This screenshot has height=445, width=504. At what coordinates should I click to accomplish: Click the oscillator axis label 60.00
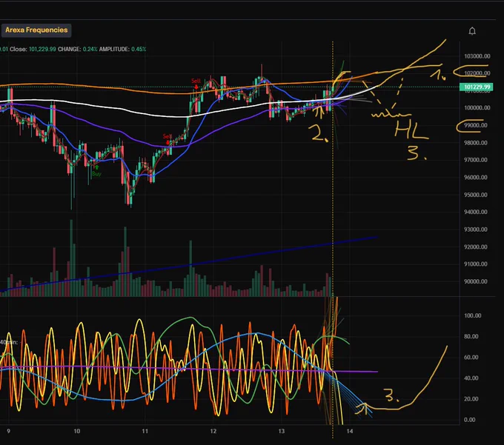471,358
